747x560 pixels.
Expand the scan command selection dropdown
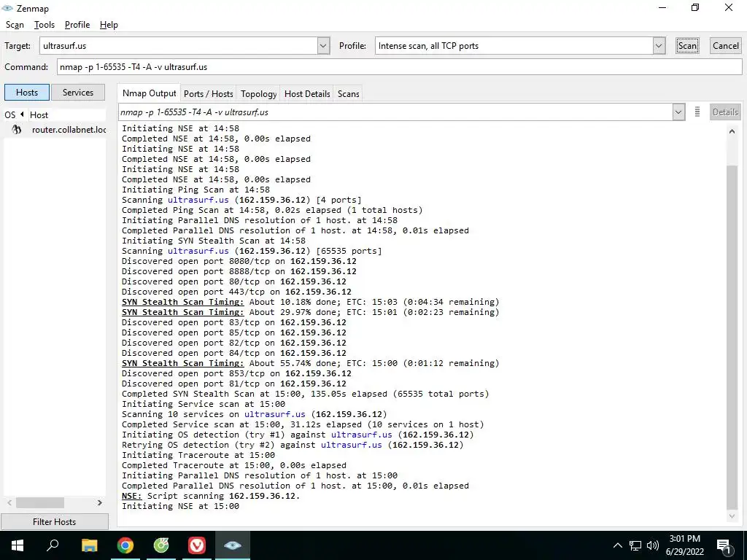point(678,112)
